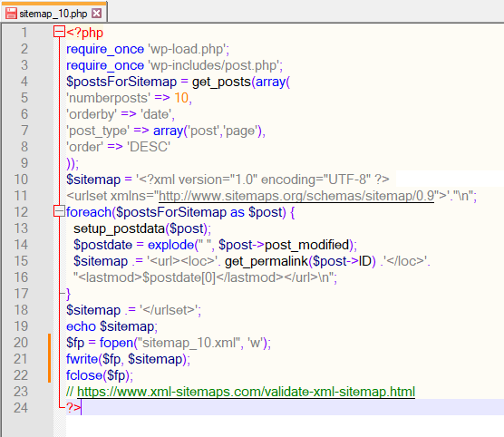Image resolution: width=504 pixels, height=437 pixels.
Task: Click the orange number 10 value on line 5
Action: pos(181,98)
